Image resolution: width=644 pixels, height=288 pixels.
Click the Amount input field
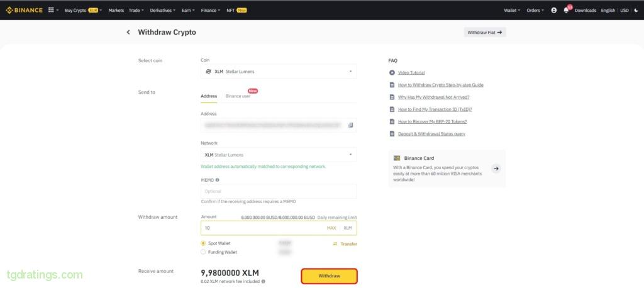279,228
